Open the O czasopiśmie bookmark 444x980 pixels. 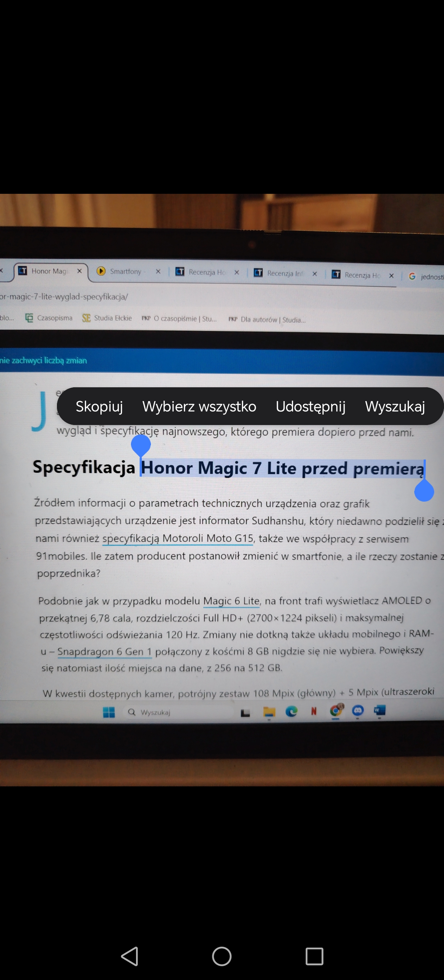coord(179,319)
